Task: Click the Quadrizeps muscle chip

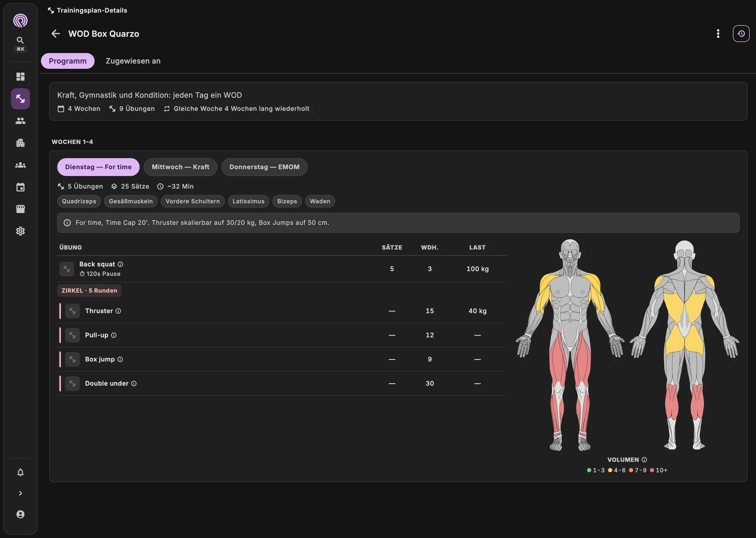Action: tap(79, 201)
